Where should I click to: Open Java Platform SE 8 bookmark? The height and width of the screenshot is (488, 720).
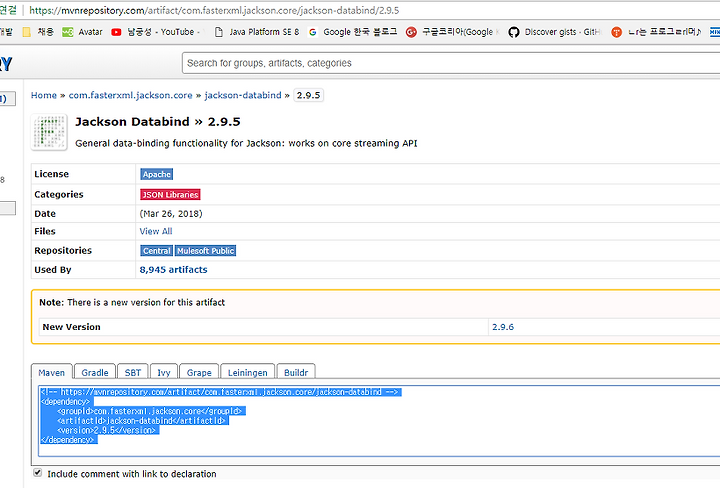pyautogui.click(x=258, y=32)
